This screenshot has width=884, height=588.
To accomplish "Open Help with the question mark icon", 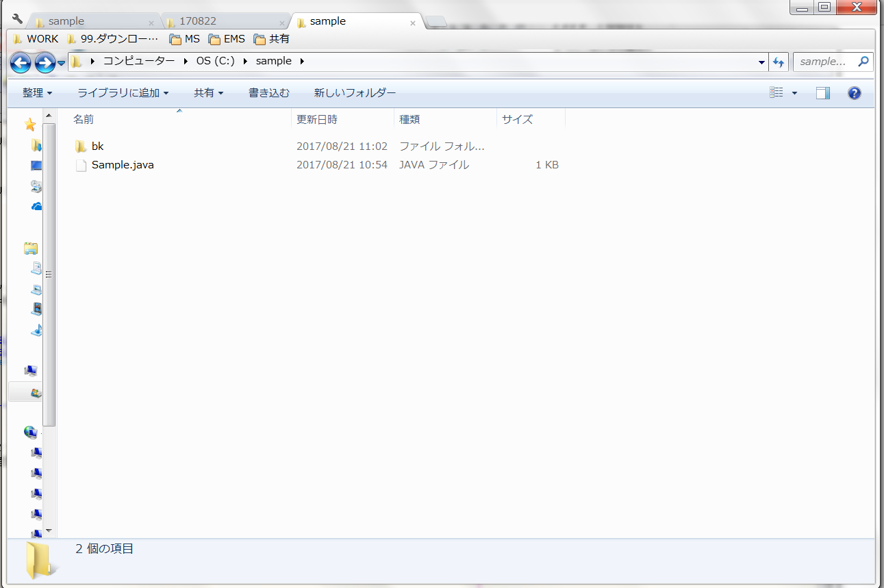I will click(854, 93).
